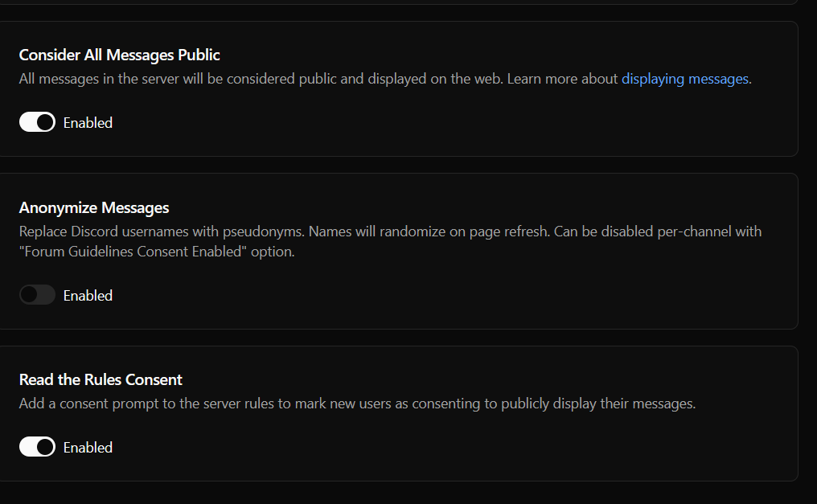Viewport: 817px width, 504px height.
Task: Click Enabled label under Anonymize Messages
Action: 88,296
